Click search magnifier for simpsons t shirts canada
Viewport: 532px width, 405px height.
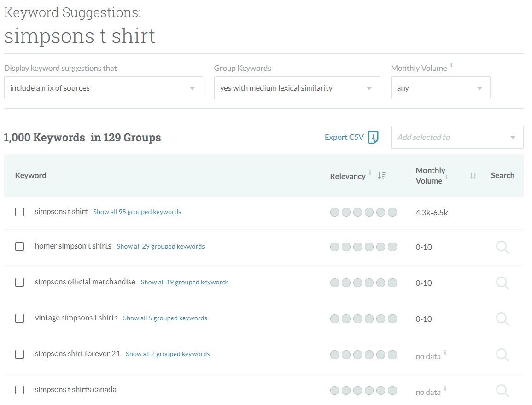(502, 391)
